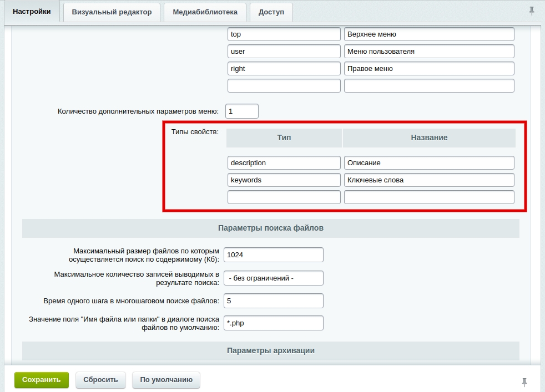Click the Сбросить button
This screenshot has width=545, height=392.
tap(100, 380)
